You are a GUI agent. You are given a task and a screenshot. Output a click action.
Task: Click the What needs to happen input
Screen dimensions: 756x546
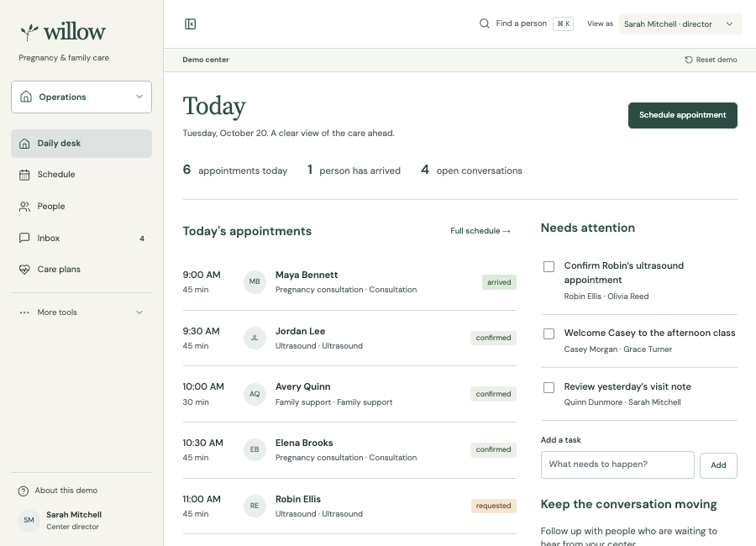(x=617, y=465)
